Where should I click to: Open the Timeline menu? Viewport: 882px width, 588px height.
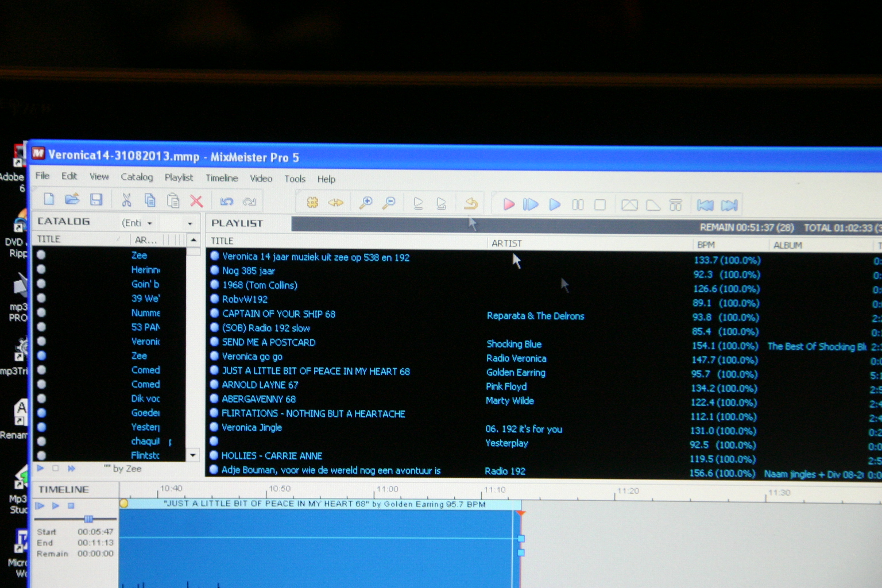tap(221, 178)
